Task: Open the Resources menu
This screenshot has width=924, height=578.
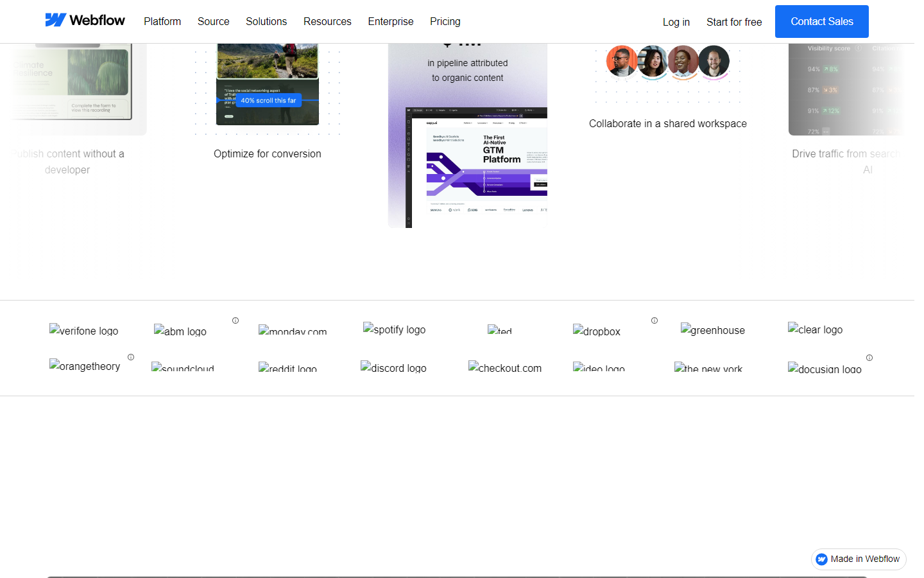Action: 327,21
